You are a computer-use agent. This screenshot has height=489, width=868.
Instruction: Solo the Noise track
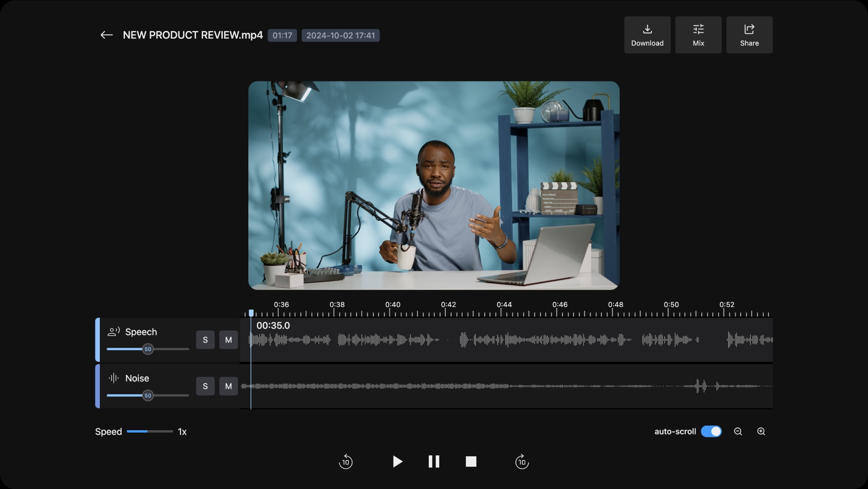(x=205, y=386)
